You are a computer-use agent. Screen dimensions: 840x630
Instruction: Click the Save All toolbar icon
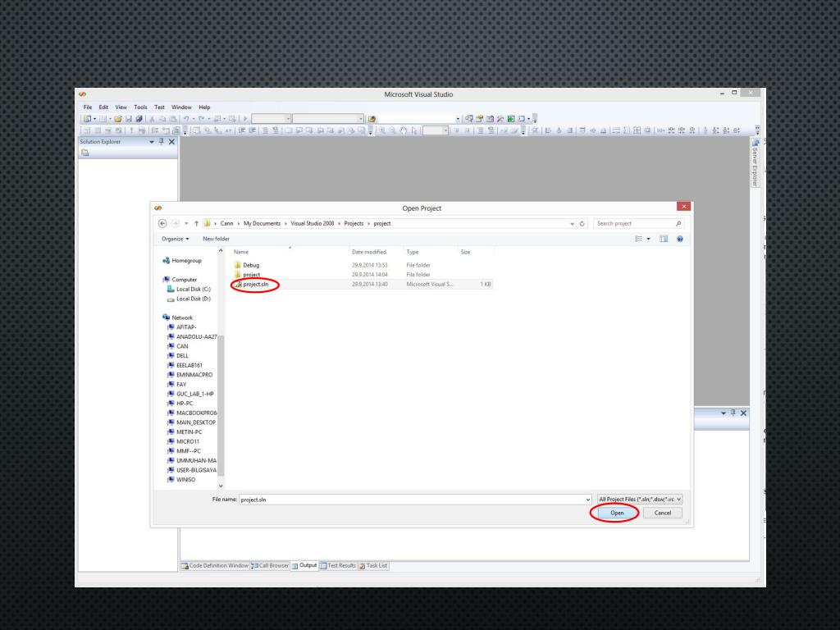(x=139, y=119)
